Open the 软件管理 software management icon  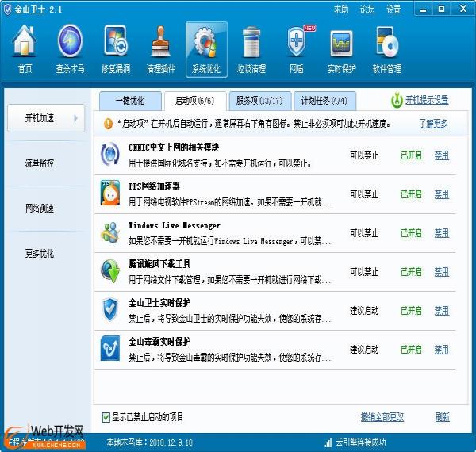click(x=387, y=49)
